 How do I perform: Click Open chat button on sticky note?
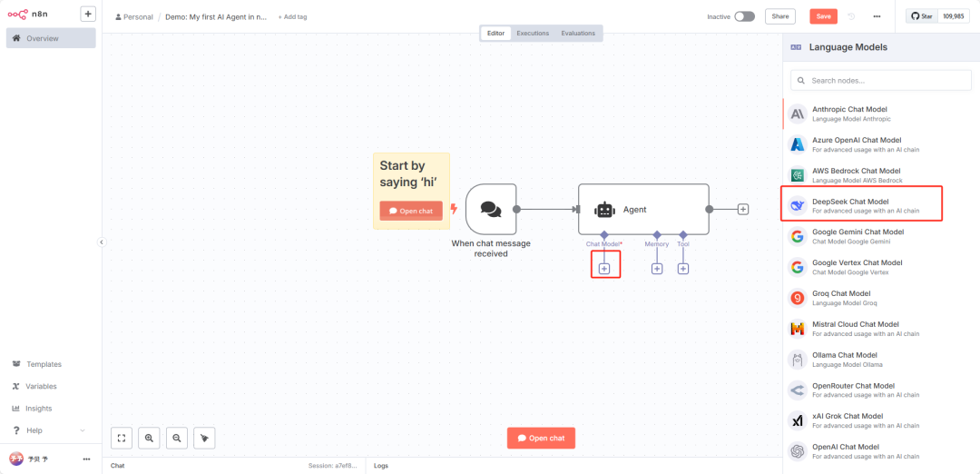tap(411, 211)
